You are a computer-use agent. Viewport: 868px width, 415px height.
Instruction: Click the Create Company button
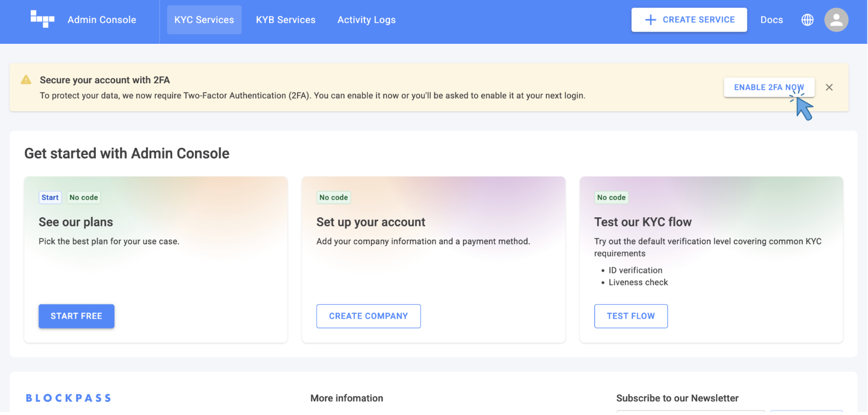pos(368,316)
